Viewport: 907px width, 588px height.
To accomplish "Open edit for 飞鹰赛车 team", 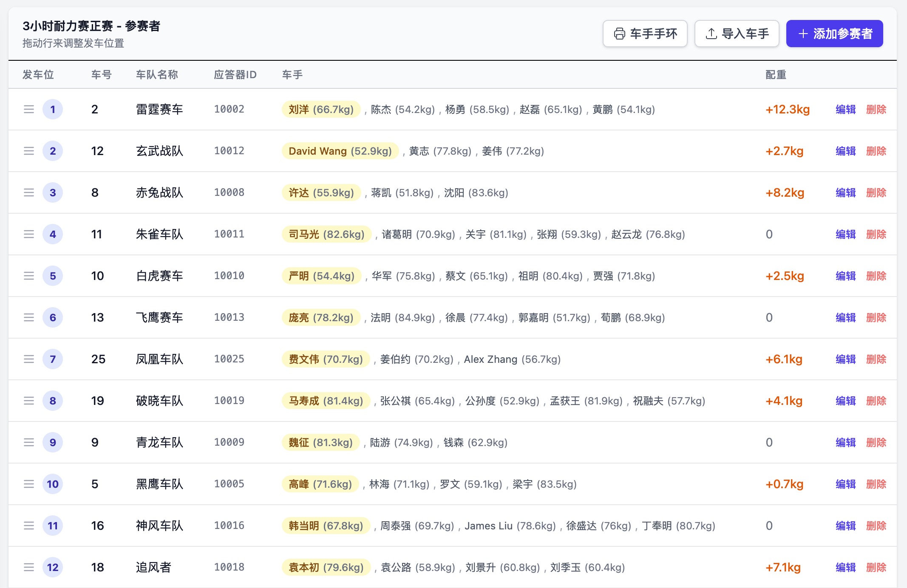I will coord(845,318).
